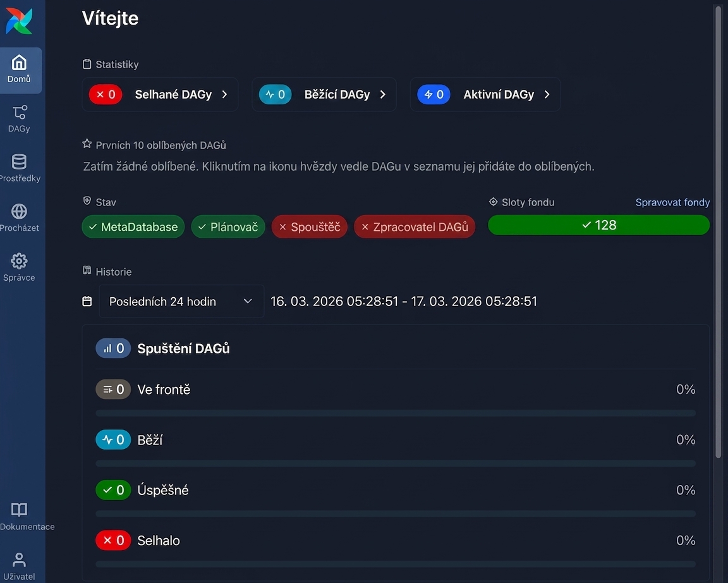This screenshot has width=728, height=583.
Task: Click the Spuštění DAGů count badge
Action: tap(113, 348)
